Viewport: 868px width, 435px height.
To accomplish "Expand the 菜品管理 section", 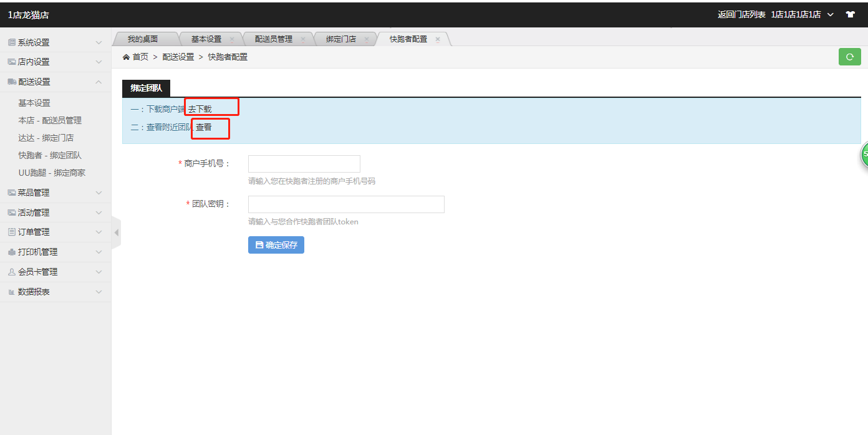I will coord(55,193).
